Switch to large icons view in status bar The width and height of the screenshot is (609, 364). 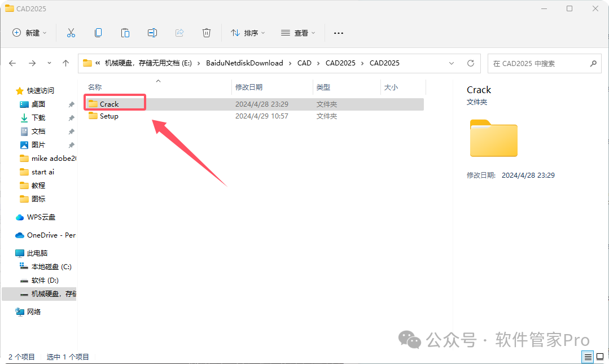[600, 357]
